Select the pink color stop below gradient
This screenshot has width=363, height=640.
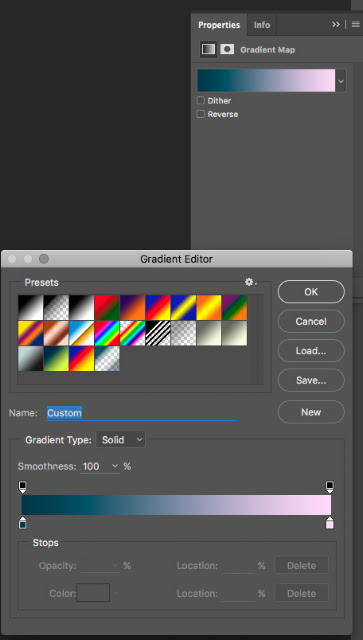330,523
